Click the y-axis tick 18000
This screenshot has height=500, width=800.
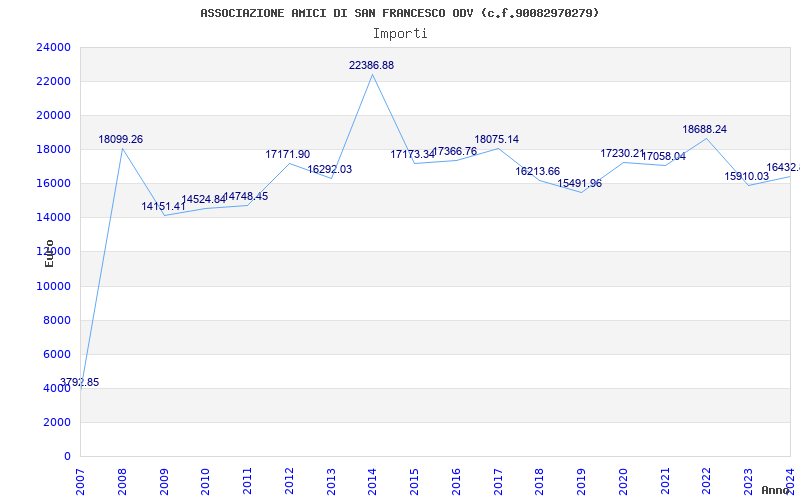point(54,149)
